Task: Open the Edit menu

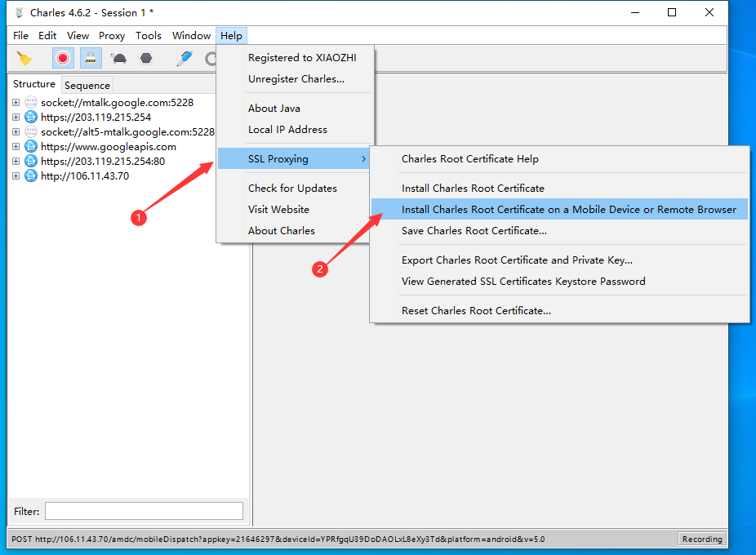Action: tap(47, 36)
